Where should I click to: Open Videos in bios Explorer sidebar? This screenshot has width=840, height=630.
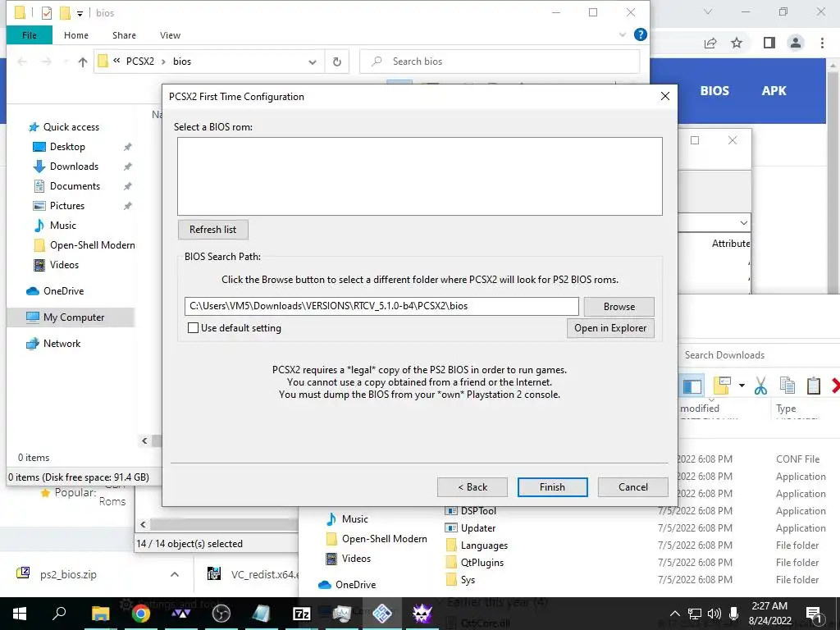point(64,265)
